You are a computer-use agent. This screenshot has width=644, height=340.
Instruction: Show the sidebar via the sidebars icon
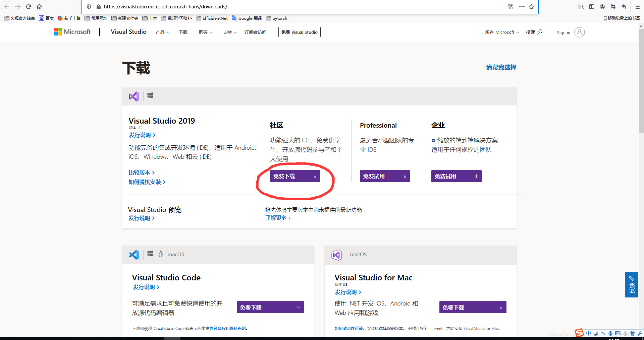point(592,7)
